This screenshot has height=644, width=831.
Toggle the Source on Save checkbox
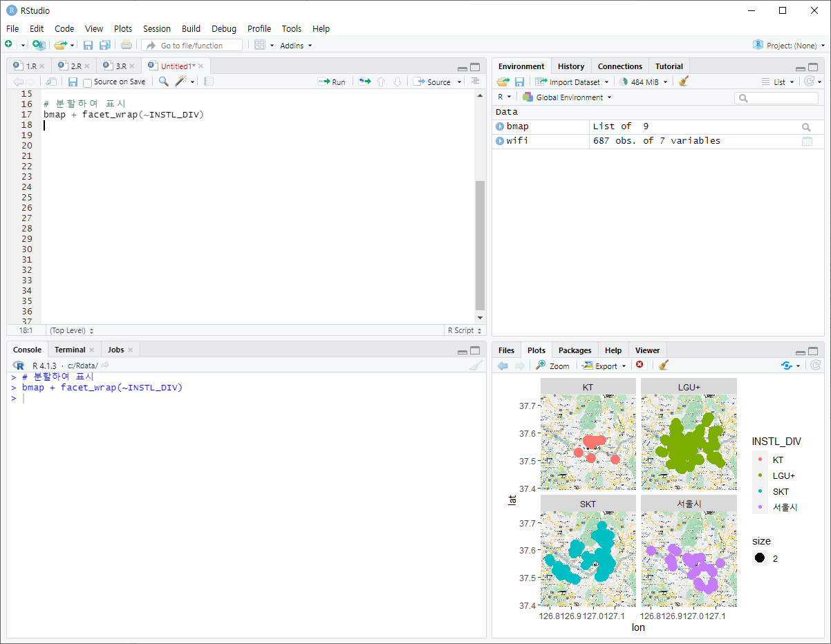tap(87, 82)
